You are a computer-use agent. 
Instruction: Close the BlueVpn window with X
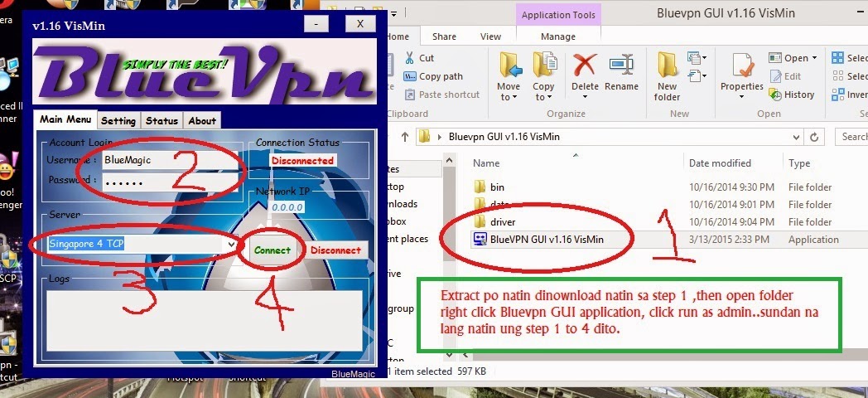coord(360,24)
